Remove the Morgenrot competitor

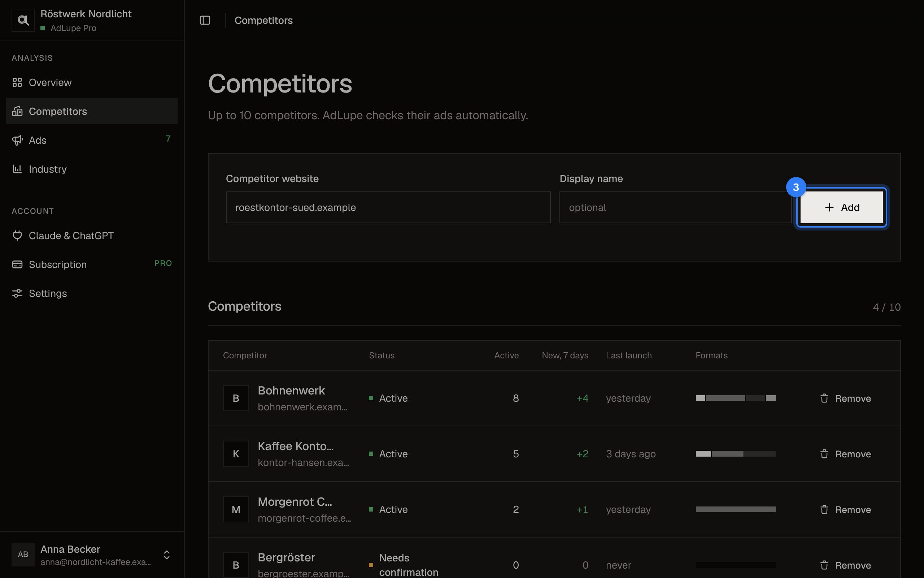point(845,510)
